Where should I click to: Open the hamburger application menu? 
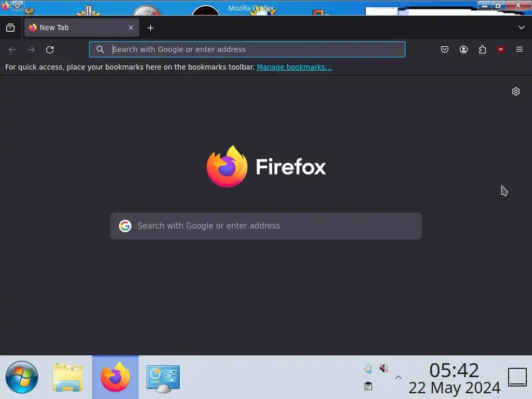tap(520, 49)
